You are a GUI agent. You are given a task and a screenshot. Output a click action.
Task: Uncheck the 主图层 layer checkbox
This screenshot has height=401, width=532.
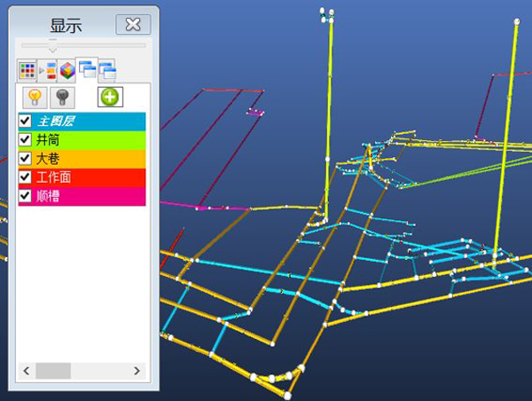pyautogui.click(x=25, y=121)
